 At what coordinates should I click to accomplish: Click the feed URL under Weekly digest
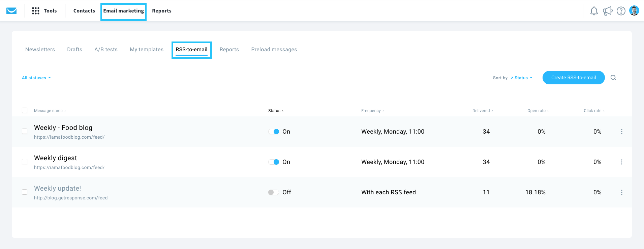(69, 167)
